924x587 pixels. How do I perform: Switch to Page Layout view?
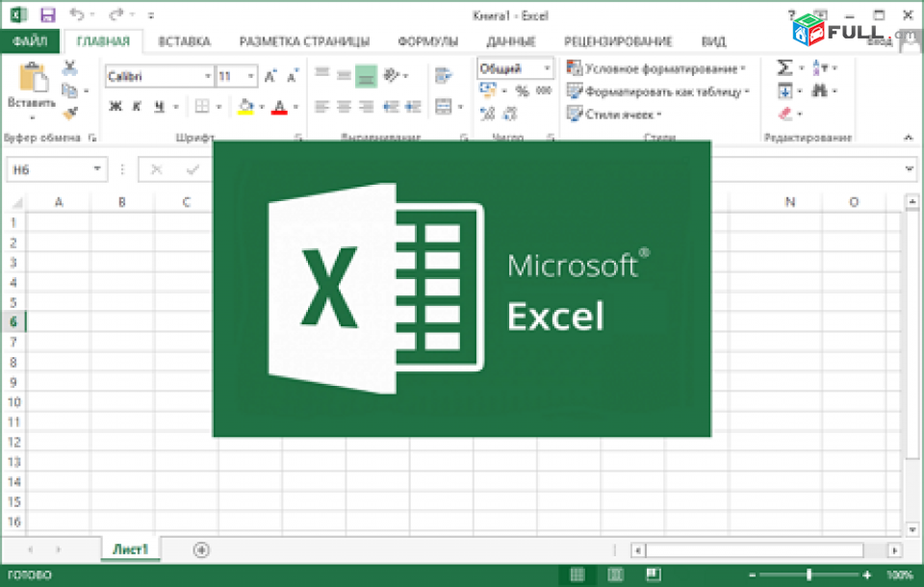click(615, 574)
